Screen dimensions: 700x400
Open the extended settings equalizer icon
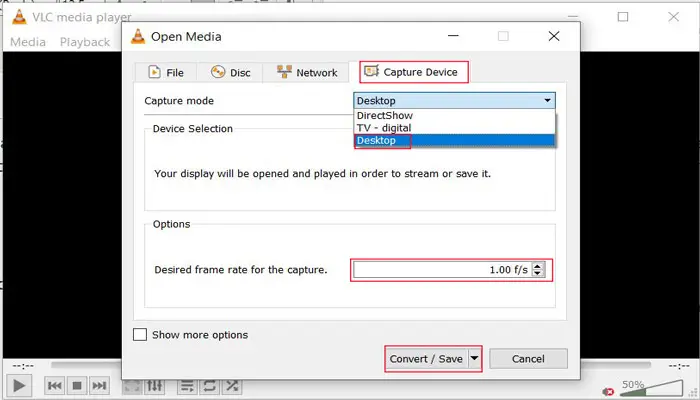point(155,385)
